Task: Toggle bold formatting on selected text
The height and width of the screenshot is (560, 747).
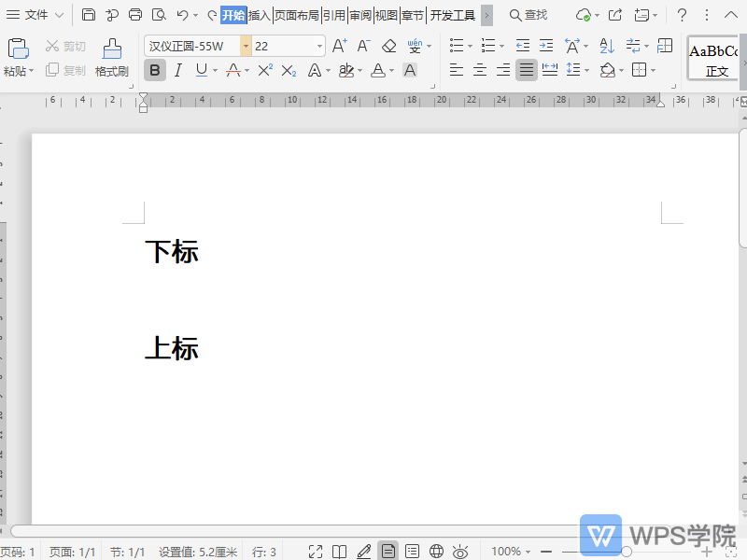Action: (154, 70)
